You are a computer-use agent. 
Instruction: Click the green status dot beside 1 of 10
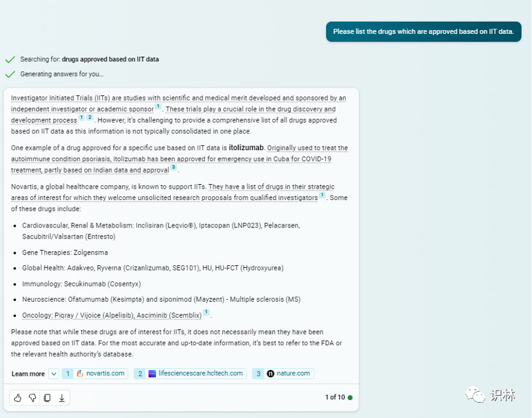(x=350, y=398)
